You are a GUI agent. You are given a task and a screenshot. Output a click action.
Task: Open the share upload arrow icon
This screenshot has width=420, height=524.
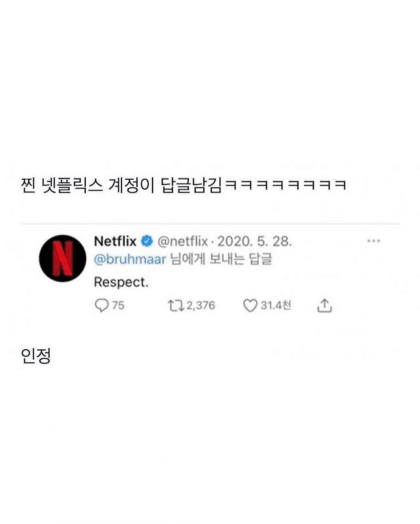click(324, 305)
